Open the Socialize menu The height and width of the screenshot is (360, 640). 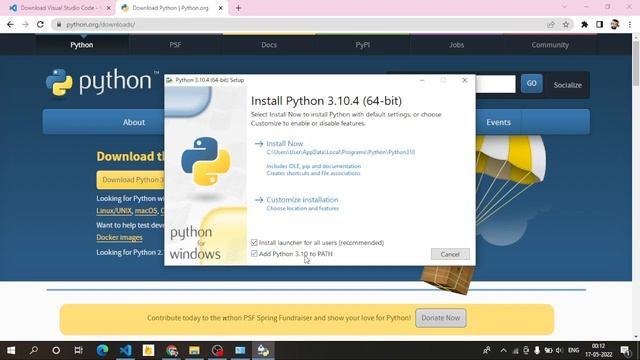567,85
